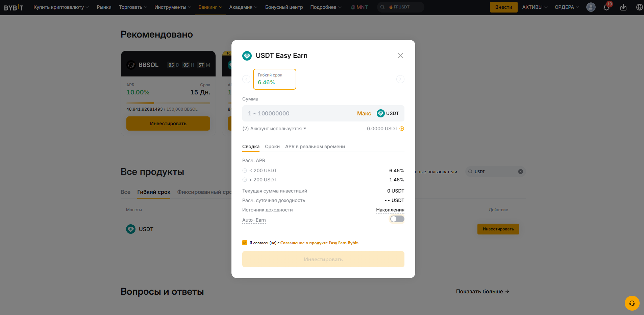
Task: Uncheck the Easy Earn agreement checkbox
Action: 244,242
